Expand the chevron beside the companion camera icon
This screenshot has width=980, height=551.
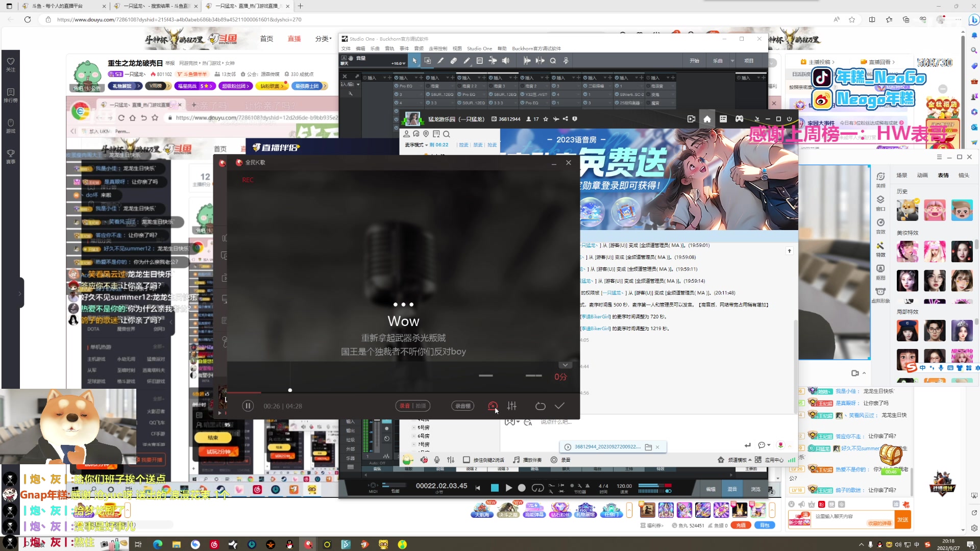pyautogui.click(x=864, y=373)
